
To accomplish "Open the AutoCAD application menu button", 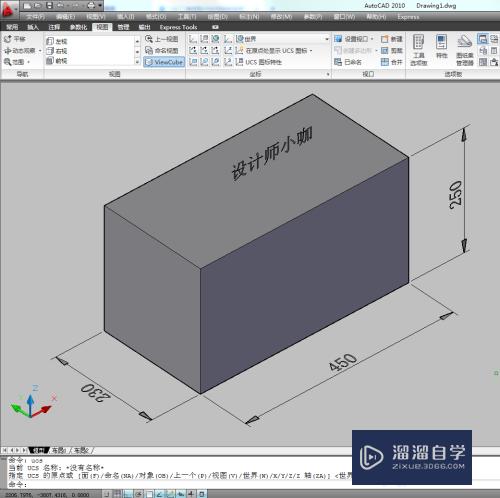I will (8, 9).
